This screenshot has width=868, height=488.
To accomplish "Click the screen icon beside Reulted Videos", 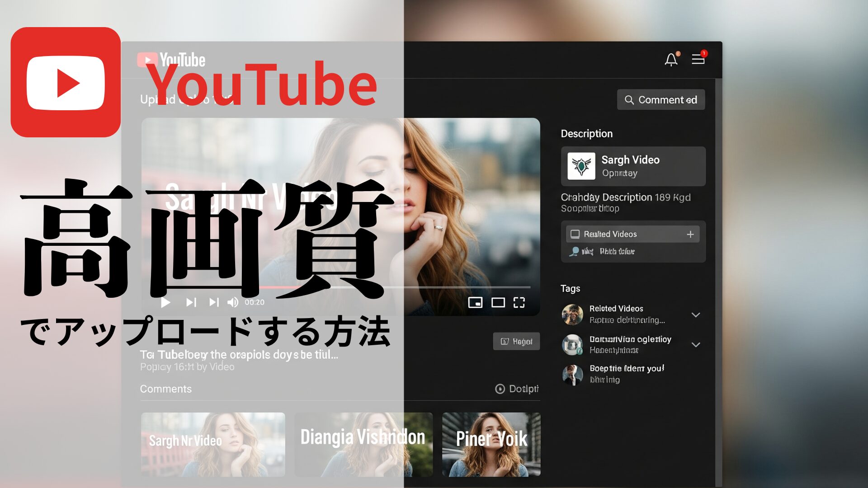I will click(575, 234).
